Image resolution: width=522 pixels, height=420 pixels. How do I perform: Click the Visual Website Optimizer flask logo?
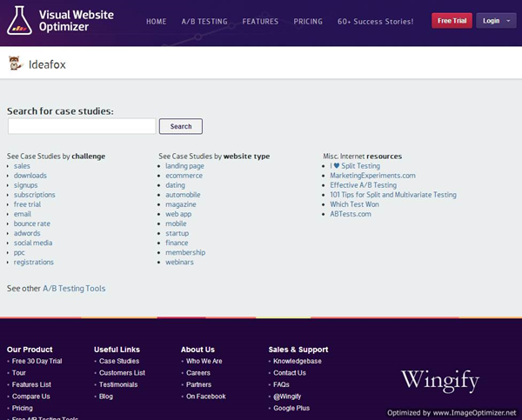point(20,21)
